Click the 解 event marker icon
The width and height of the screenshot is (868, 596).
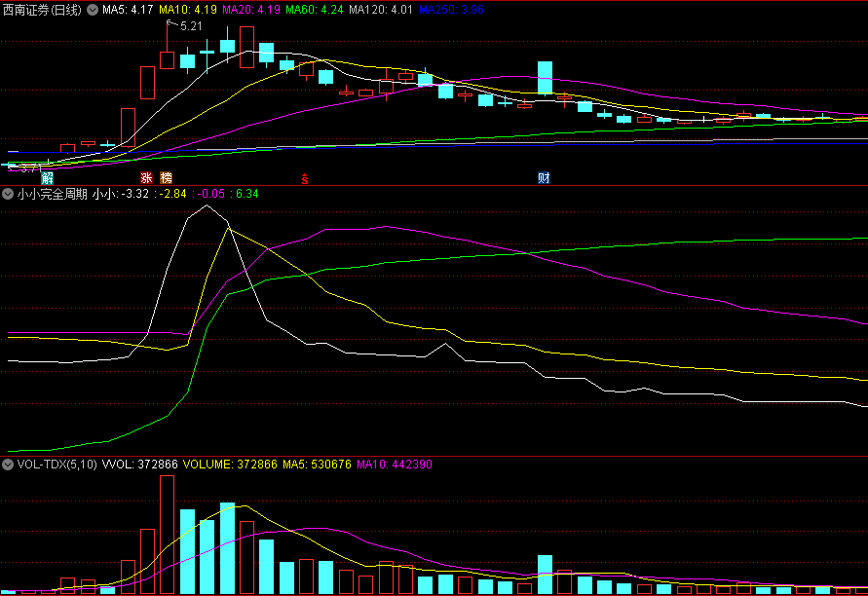click(48, 177)
